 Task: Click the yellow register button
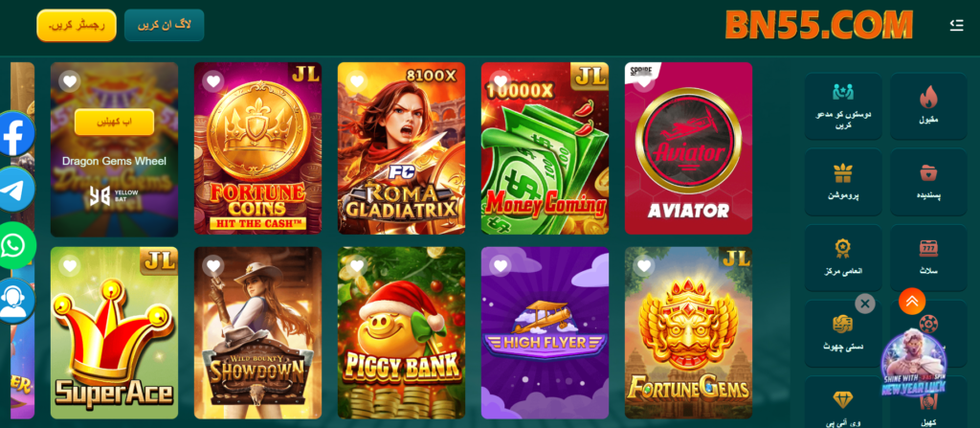coord(77,26)
